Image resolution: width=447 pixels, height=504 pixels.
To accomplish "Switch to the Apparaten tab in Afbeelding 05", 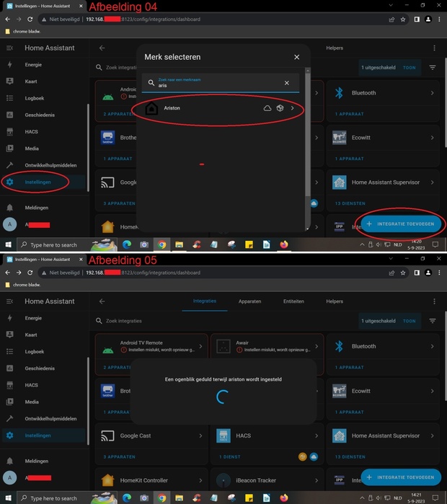I will point(249,301).
